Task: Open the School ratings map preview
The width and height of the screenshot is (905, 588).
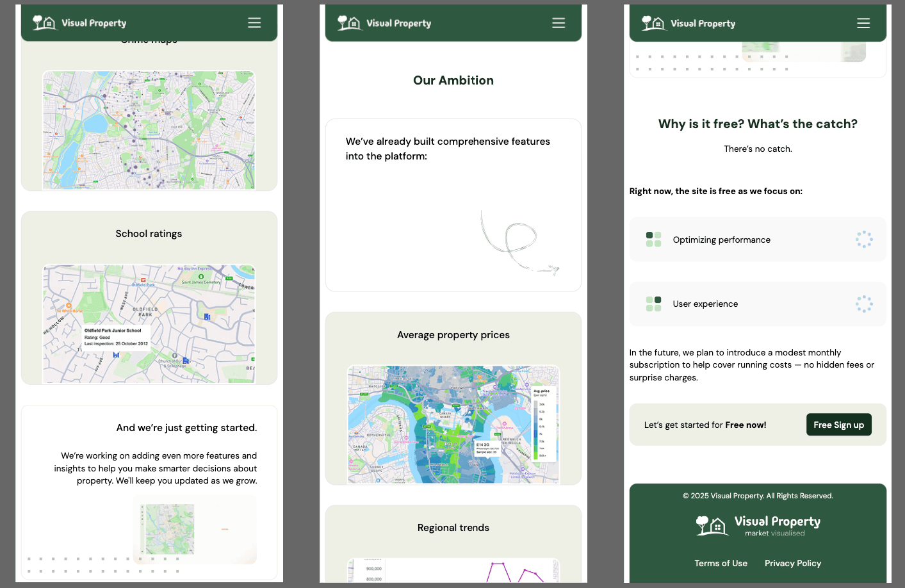Action: [149, 324]
